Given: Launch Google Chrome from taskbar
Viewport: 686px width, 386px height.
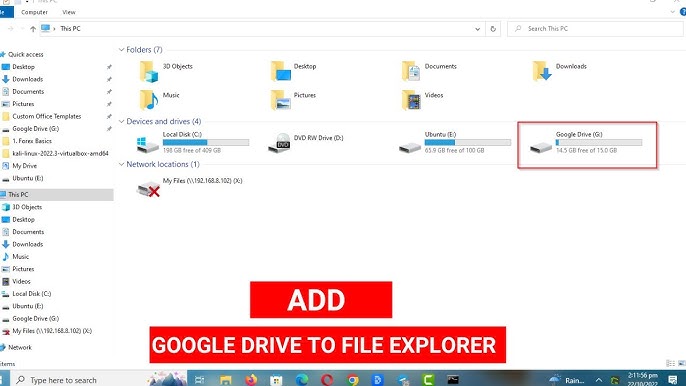Looking at the screenshot, I should pyautogui.click(x=352, y=379).
